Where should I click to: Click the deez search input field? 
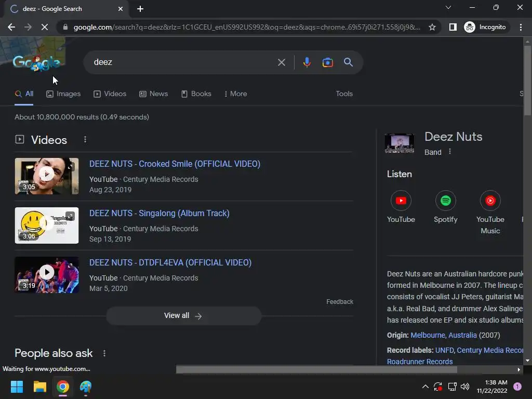pos(183,62)
